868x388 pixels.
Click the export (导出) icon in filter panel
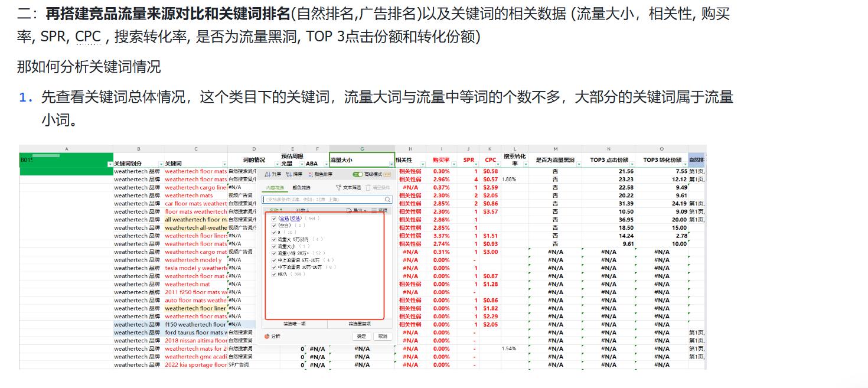coord(349,210)
